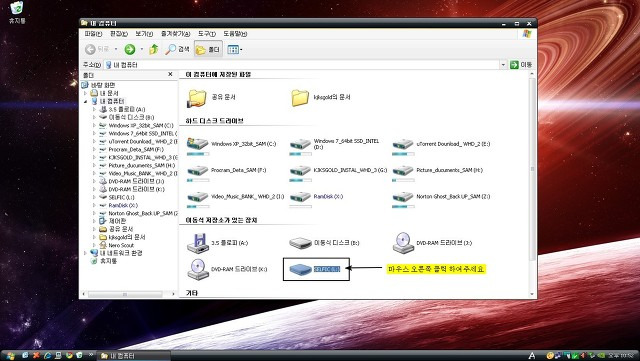Select the uTorrent Download (E:) drive icon

click(x=403, y=144)
